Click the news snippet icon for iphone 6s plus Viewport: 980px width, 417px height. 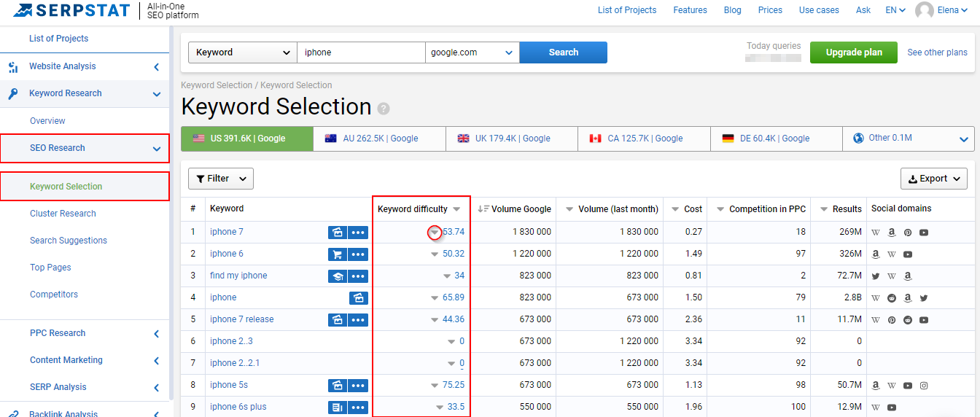pyautogui.click(x=337, y=408)
